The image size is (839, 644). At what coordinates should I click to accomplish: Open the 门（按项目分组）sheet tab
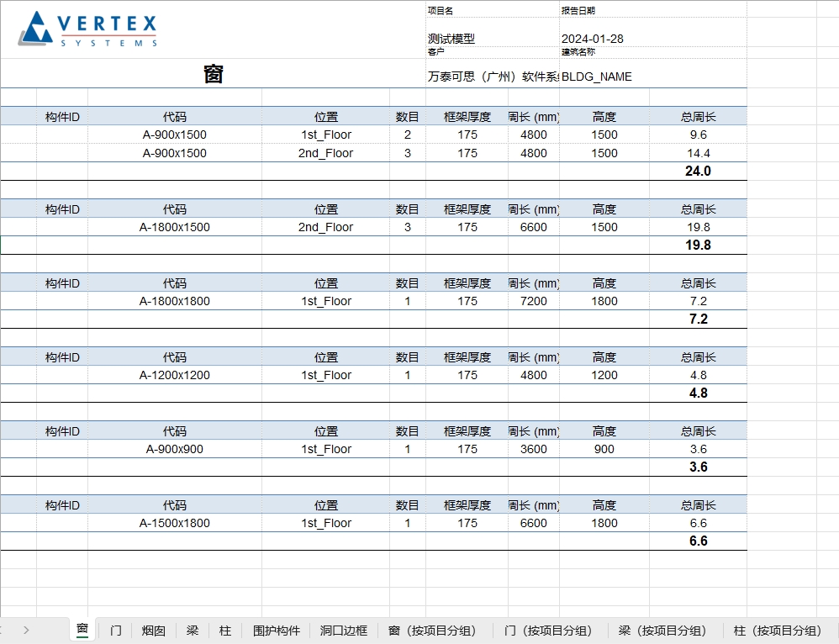point(548,631)
